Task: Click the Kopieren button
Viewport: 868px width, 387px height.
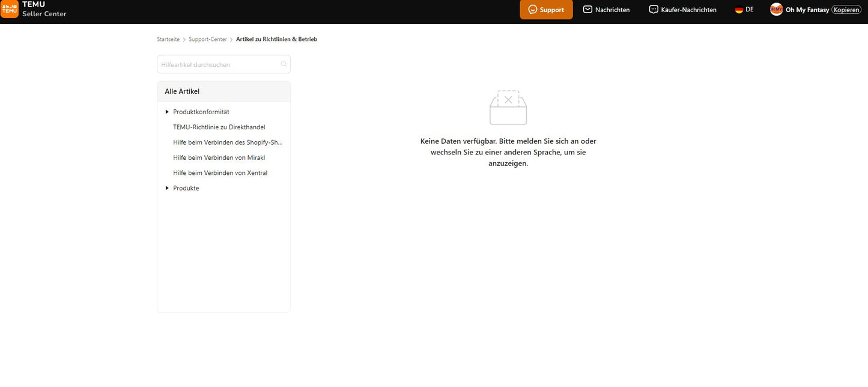Action: 846,10
